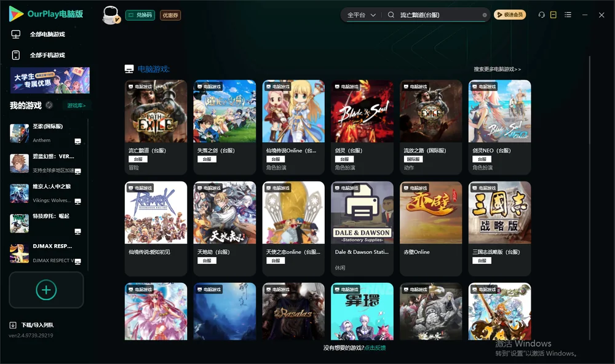Image resolution: width=615 pixels, height=364 pixels.
Task: Click 电脑游戏 badge on the Dale & Dawson card
Action: point(346,188)
